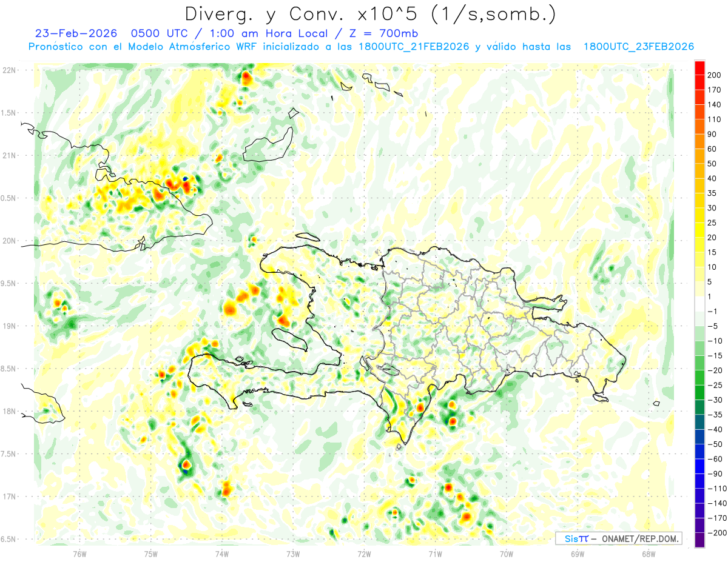Click the '0.5N' latitude label

click(8, 198)
